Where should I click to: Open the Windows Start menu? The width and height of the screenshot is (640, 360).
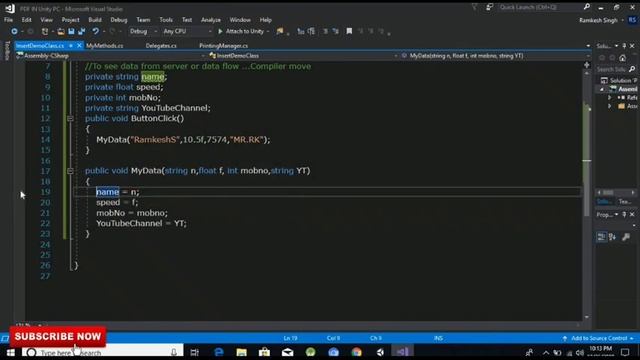click(11, 352)
